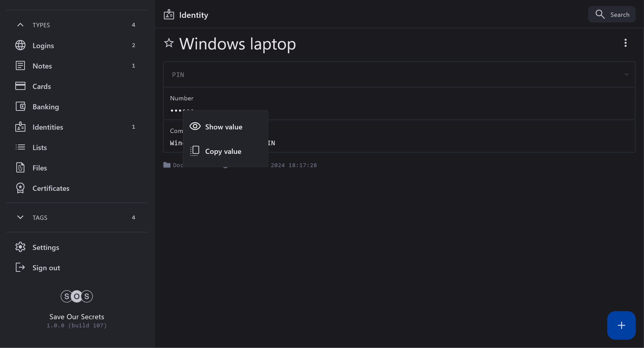Open the Files attachment icon

point(20,168)
